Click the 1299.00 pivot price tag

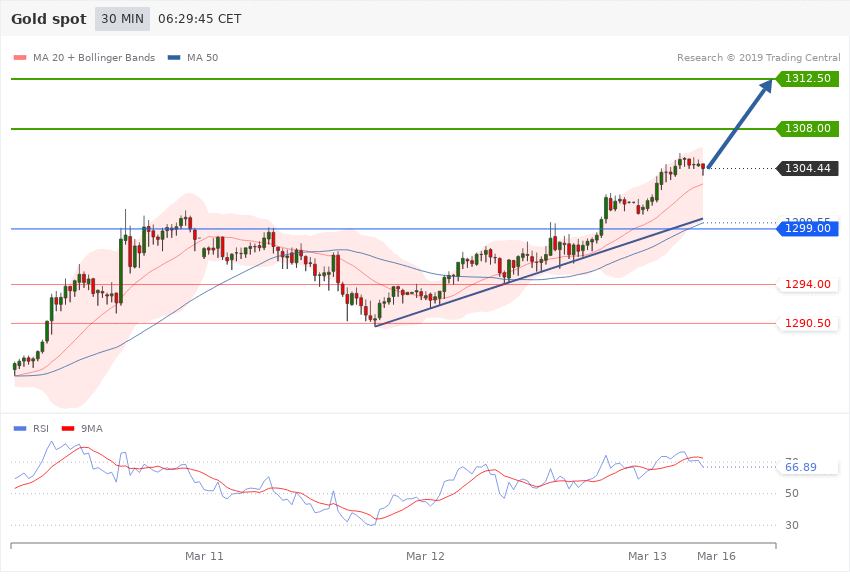pyautogui.click(x=808, y=229)
